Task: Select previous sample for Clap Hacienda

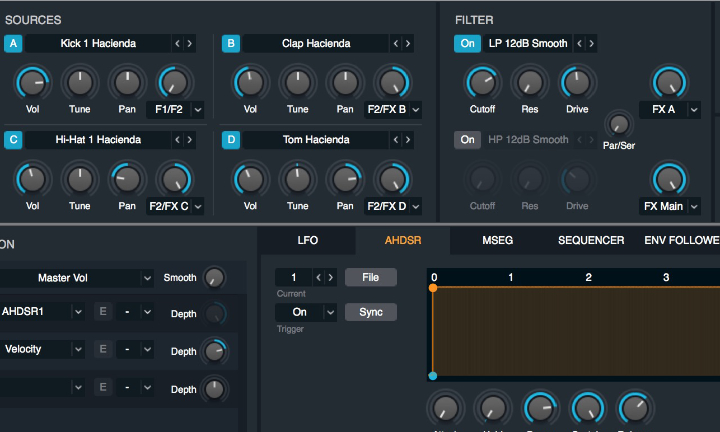Action: (x=396, y=44)
